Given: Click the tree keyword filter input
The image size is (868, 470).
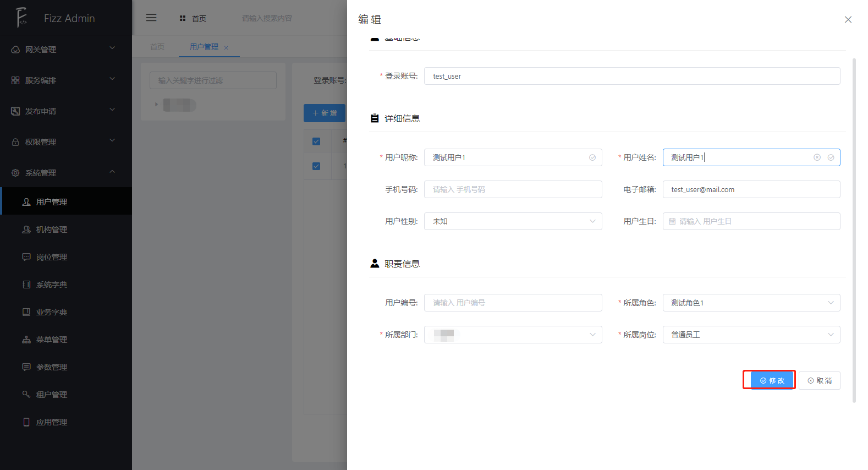Looking at the screenshot, I should [213, 80].
